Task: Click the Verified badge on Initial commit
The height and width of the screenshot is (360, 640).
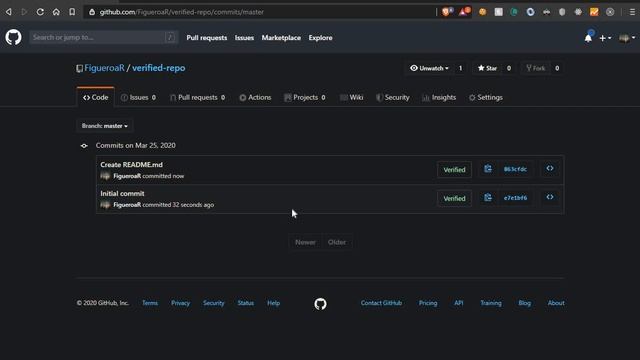Action: [x=454, y=198]
